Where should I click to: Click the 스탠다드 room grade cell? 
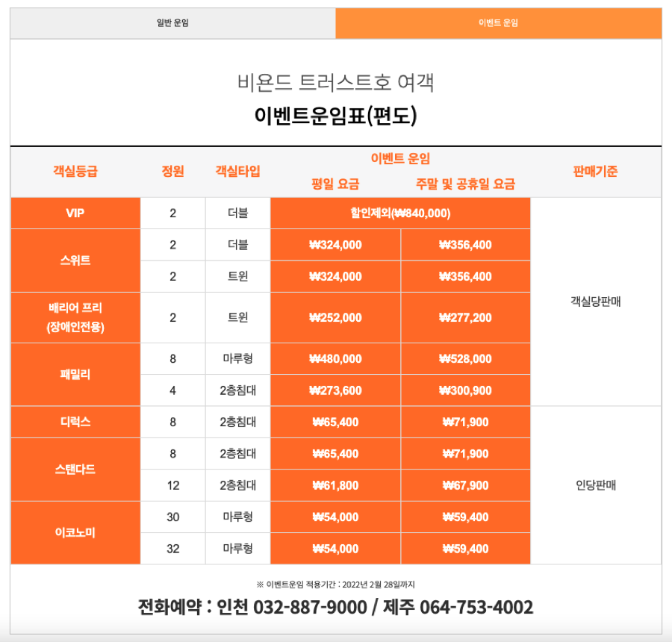pyautogui.click(x=75, y=470)
